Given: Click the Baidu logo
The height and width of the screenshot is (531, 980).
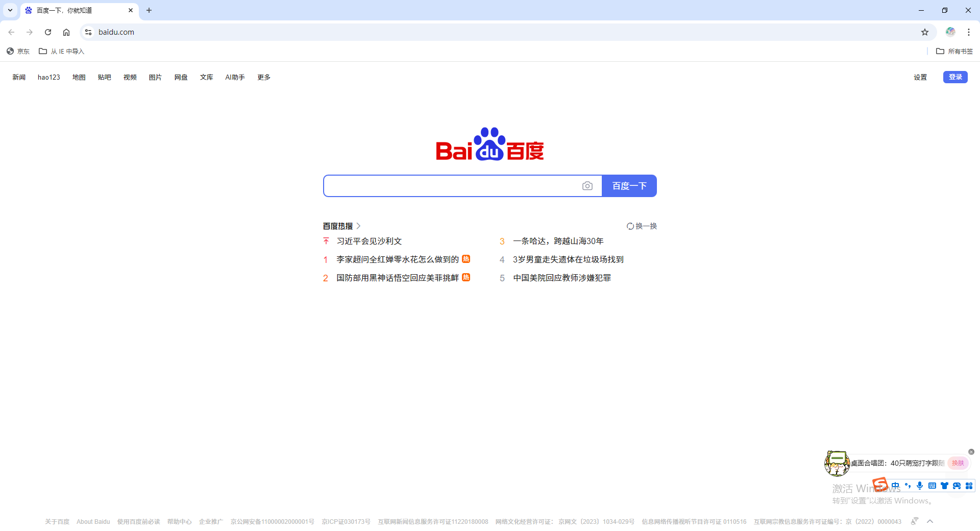Looking at the screenshot, I should [x=490, y=144].
